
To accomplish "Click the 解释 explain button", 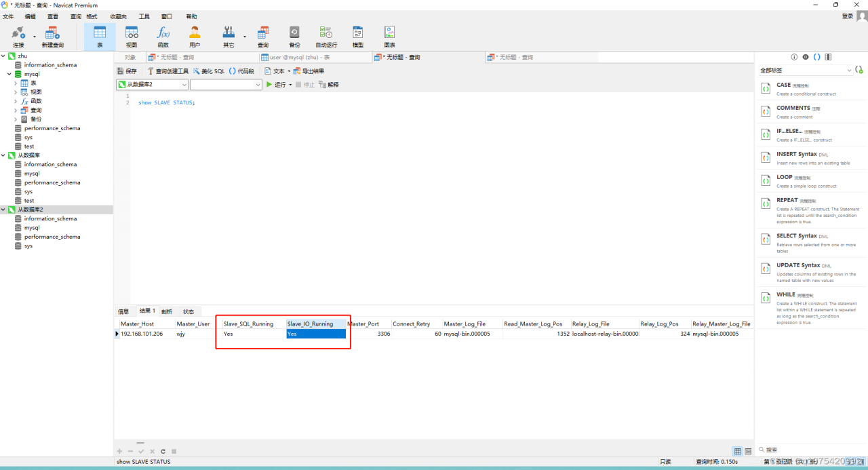I will [x=329, y=85].
